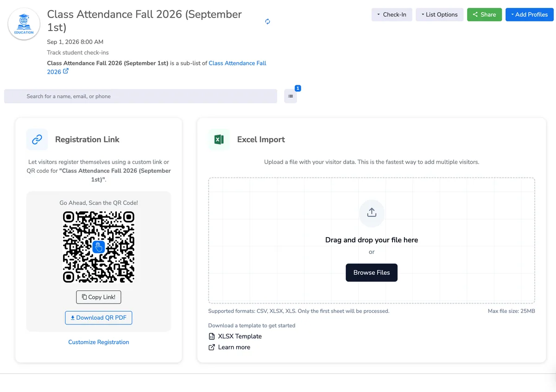Click the blue refresh sync icon
Image resolution: width=556 pixels, height=392 pixels.
[x=267, y=21]
